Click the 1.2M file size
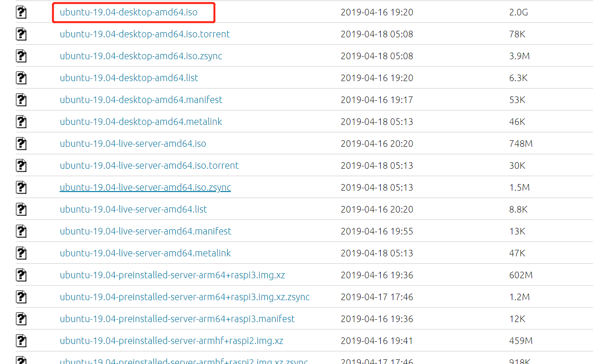The width and height of the screenshot is (594, 364). [519, 297]
